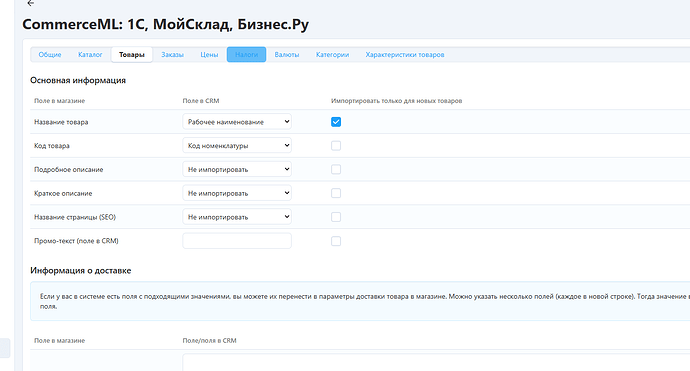This screenshot has width=690, height=371.
Task: Click the Название товара label
Action: click(x=61, y=122)
